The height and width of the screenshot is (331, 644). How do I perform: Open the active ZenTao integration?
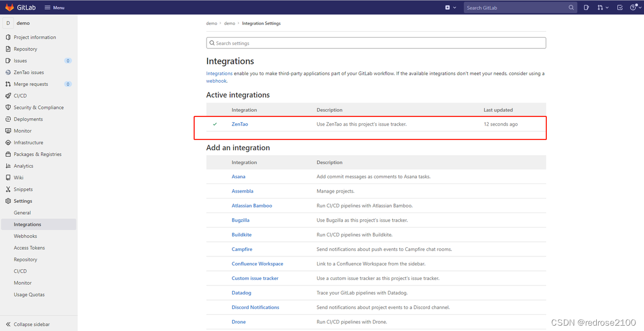click(x=240, y=124)
